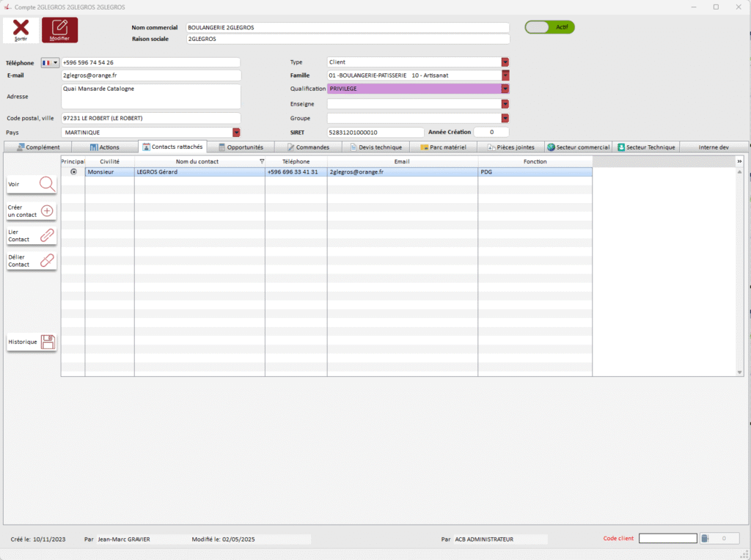751x560 pixels.
Task: Select the Principal radio button for LEGROS Gérard
Action: point(73,172)
